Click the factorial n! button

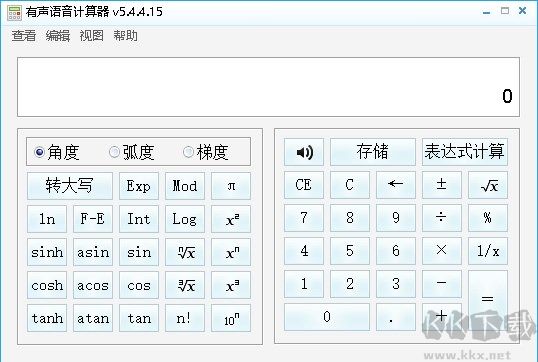185,318
